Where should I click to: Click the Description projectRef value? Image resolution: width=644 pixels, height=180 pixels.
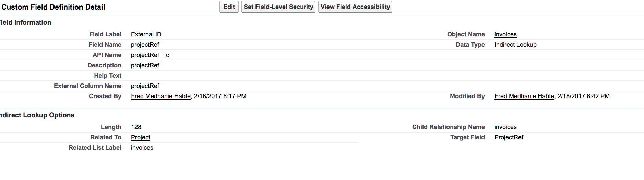(145, 65)
